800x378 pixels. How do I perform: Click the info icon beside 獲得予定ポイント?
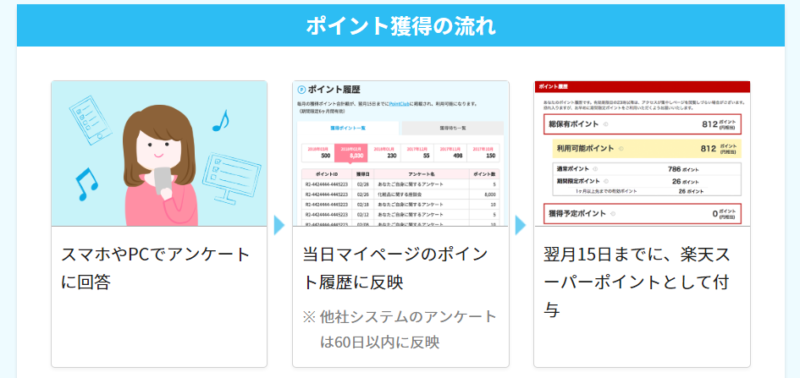pyautogui.click(x=613, y=214)
